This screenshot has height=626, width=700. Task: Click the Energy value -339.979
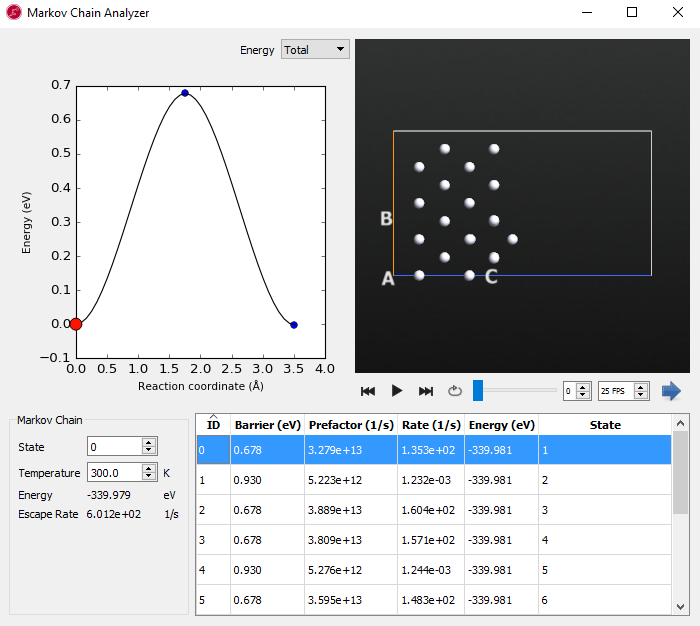(108, 495)
